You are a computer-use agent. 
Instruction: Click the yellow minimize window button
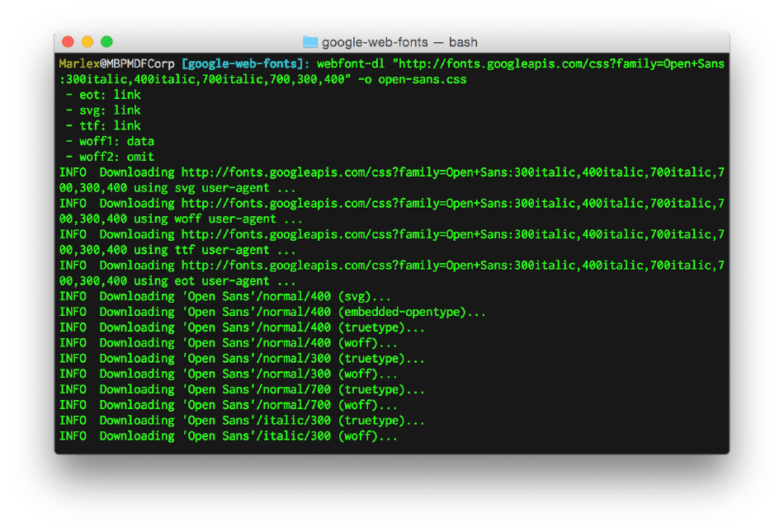tap(87, 41)
